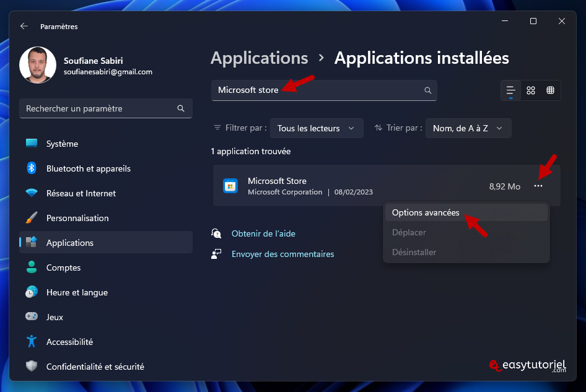This screenshot has width=586, height=392.
Task: Open the three-dot menu for Microsoft Store
Action: (x=538, y=186)
